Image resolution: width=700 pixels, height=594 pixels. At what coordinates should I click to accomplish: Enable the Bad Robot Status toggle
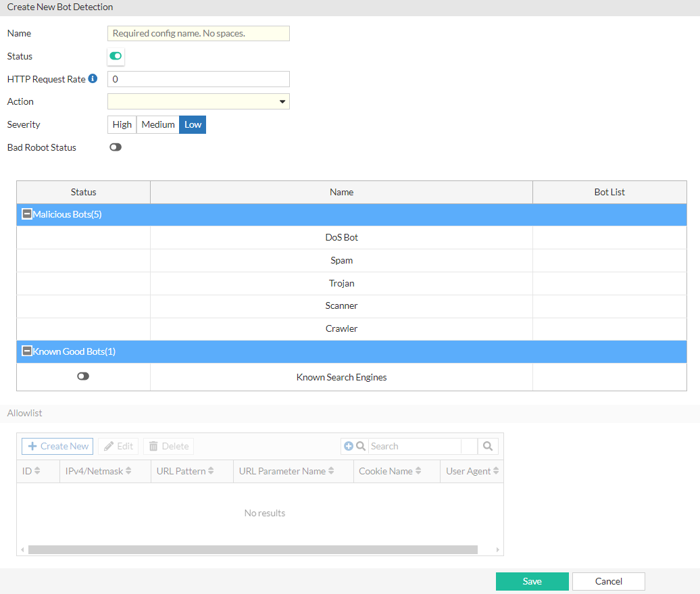pyautogui.click(x=115, y=147)
